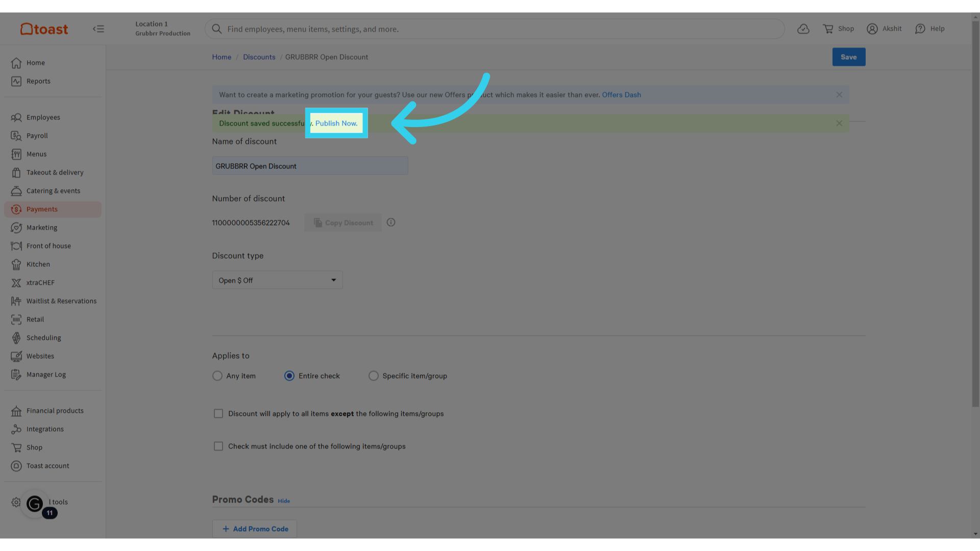The image size is (980, 551).
Task: Click the sidebar Shop cart icon
Action: point(16,447)
